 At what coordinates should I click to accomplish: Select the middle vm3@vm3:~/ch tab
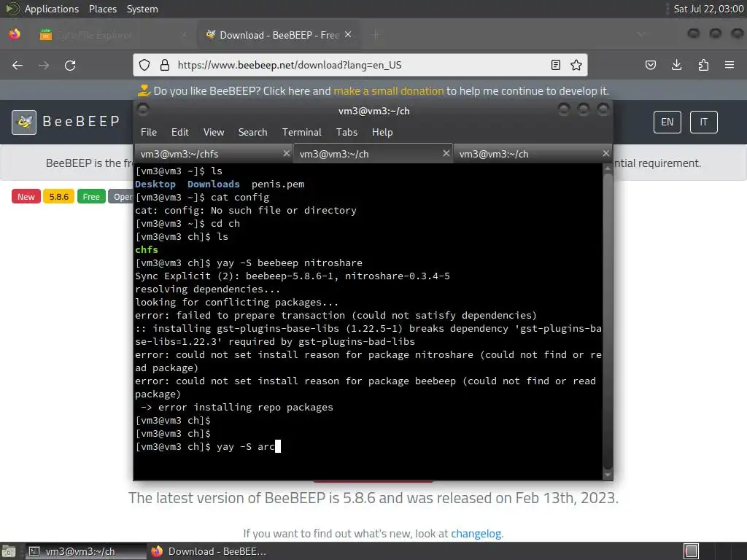[x=373, y=154]
